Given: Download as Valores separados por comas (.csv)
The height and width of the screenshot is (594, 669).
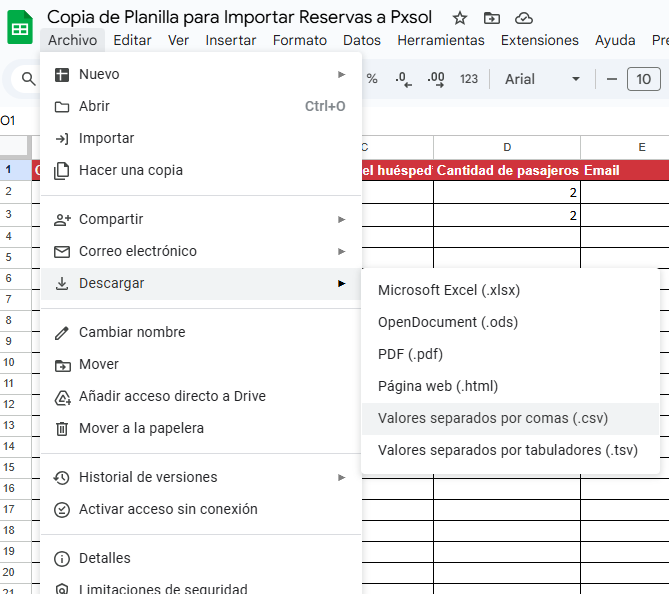Looking at the screenshot, I should (x=492, y=418).
